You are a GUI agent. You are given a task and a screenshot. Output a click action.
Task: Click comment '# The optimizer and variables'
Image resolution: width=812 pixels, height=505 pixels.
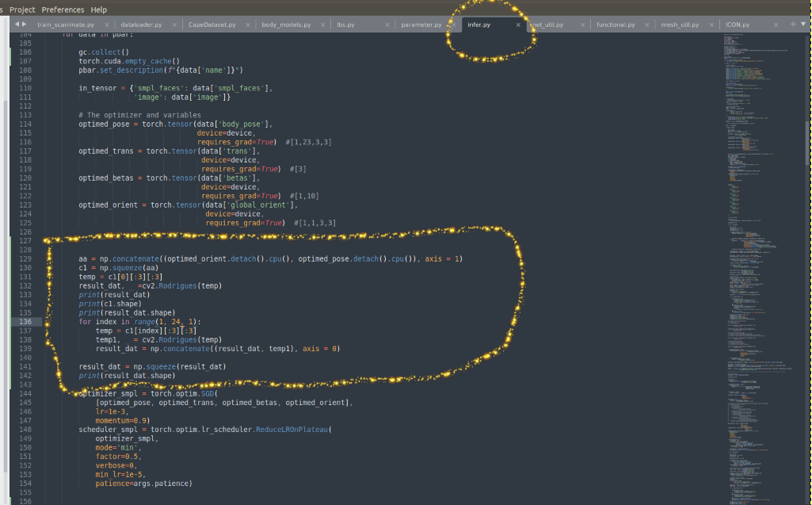click(139, 115)
